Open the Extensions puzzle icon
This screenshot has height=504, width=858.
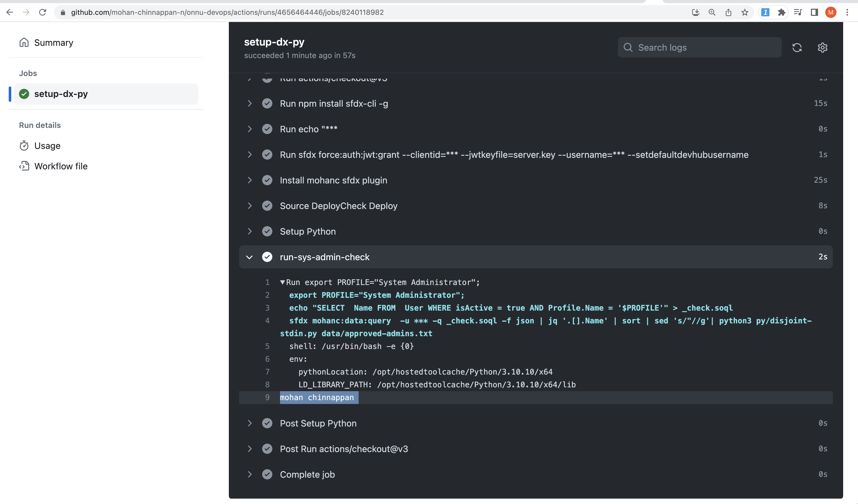tap(782, 13)
